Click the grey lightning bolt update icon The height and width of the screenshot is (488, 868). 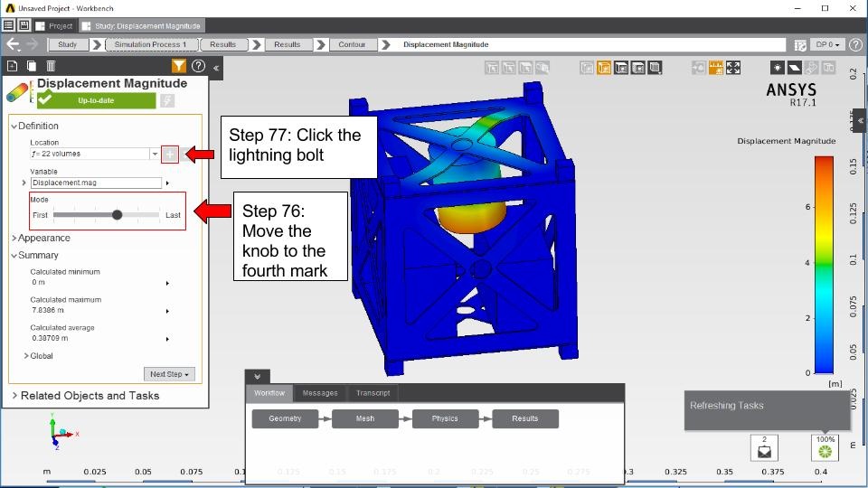[167, 100]
